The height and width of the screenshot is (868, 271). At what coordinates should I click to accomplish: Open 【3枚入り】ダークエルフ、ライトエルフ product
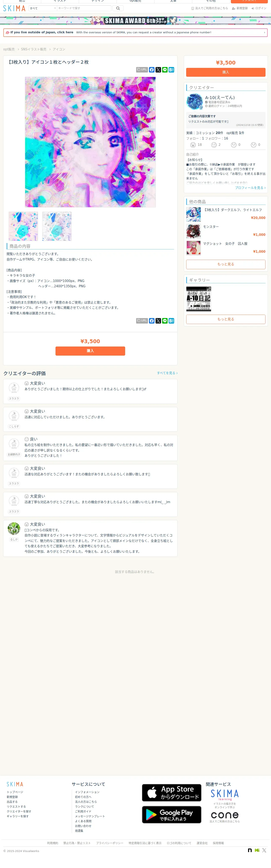tap(232, 210)
